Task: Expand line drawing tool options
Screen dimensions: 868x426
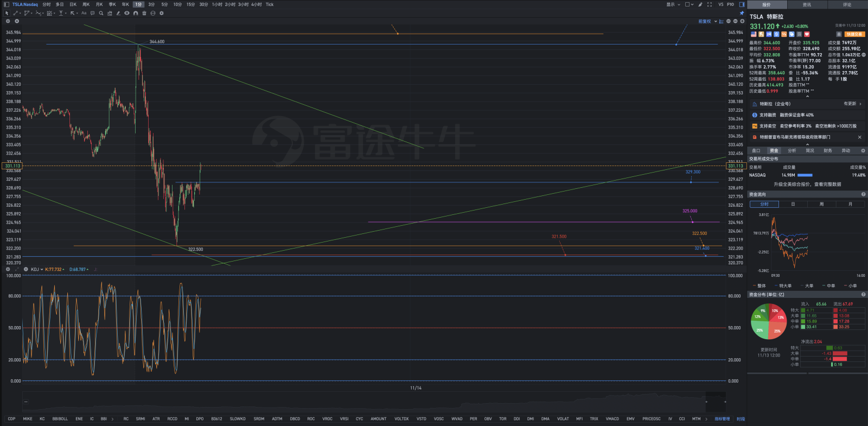Action: pyautogui.click(x=20, y=13)
